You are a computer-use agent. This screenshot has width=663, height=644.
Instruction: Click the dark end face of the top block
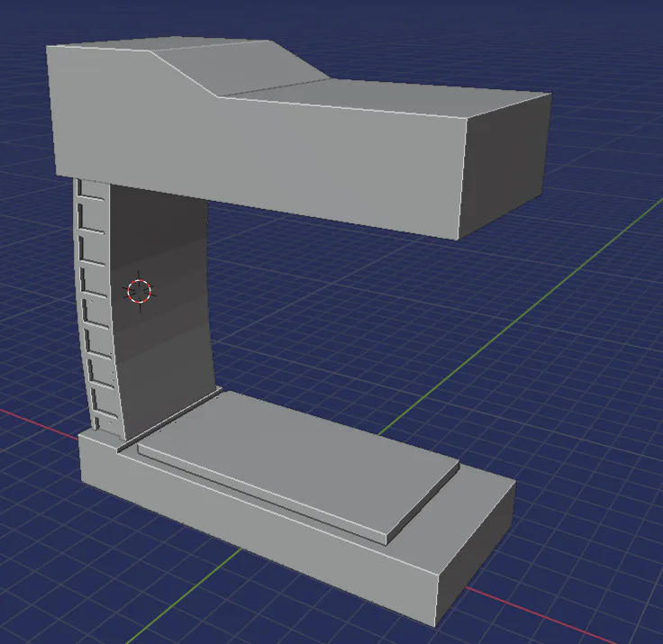[x=505, y=167]
